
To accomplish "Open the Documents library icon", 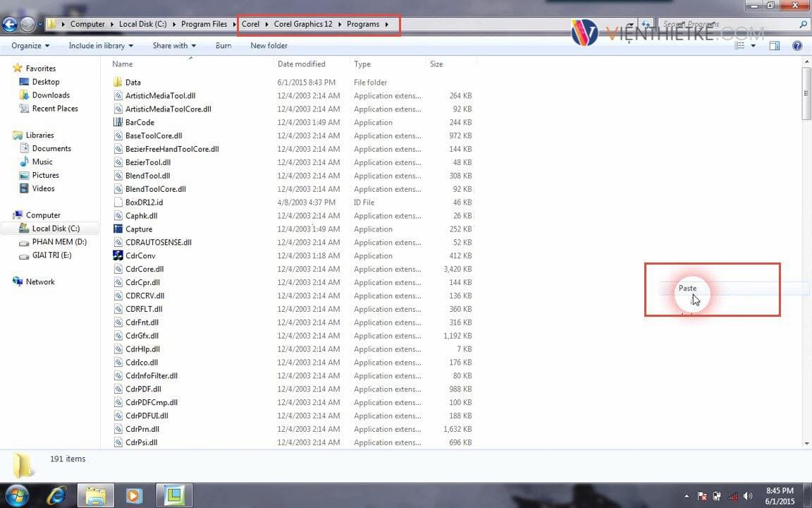I will tap(24, 148).
